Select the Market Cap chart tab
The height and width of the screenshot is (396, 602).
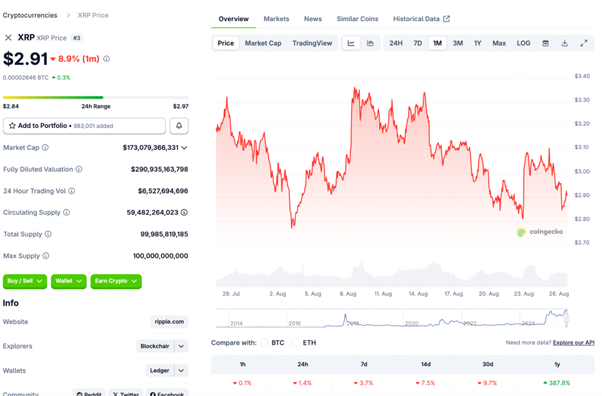(263, 43)
